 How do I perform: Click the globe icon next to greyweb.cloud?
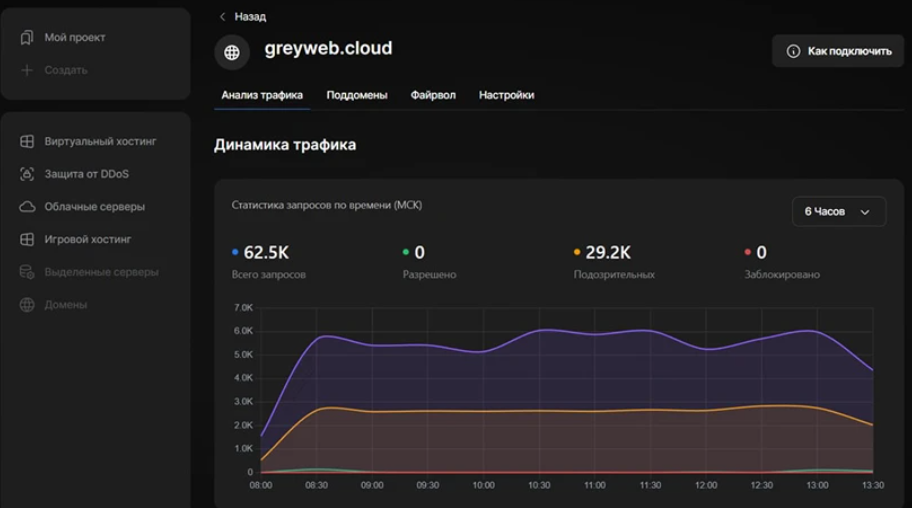(x=232, y=53)
